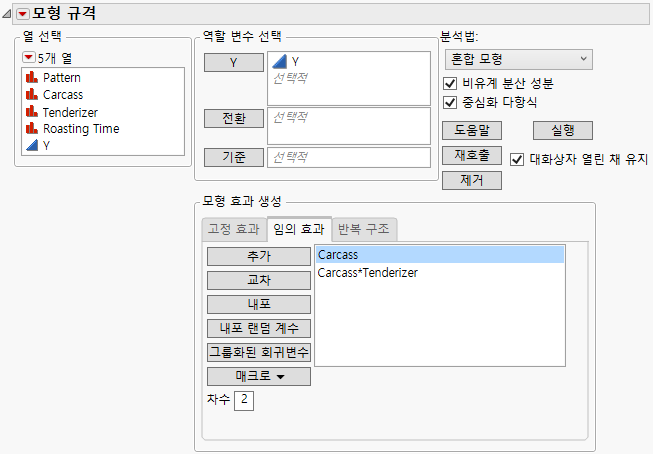The height and width of the screenshot is (454, 653).
Task: Click the Roasting Time column icon
Action: [x=31, y=128]
